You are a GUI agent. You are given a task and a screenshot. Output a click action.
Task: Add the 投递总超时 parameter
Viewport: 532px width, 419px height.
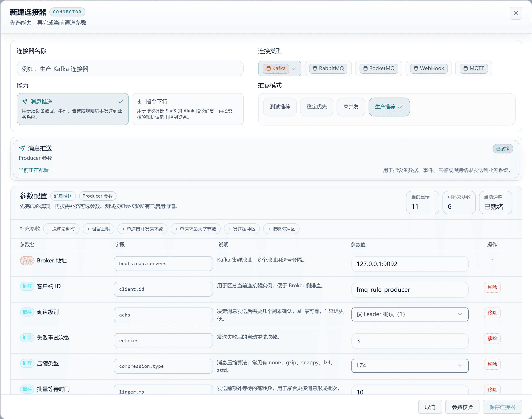click(61, 229)
